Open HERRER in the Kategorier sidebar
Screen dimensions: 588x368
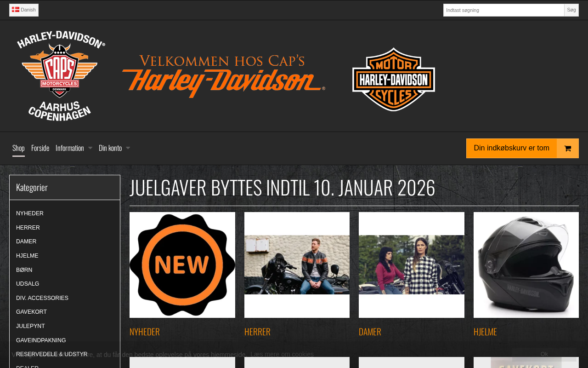point(28,228)
